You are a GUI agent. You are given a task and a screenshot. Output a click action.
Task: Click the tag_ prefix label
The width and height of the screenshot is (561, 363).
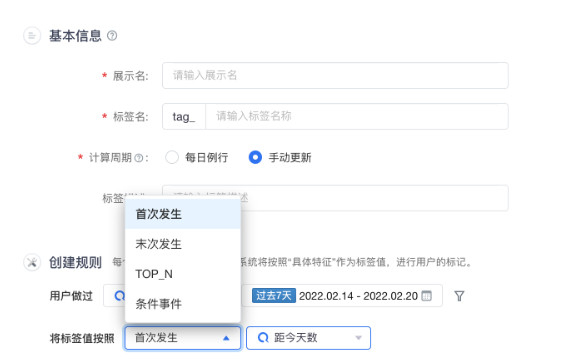click(184, 117)
